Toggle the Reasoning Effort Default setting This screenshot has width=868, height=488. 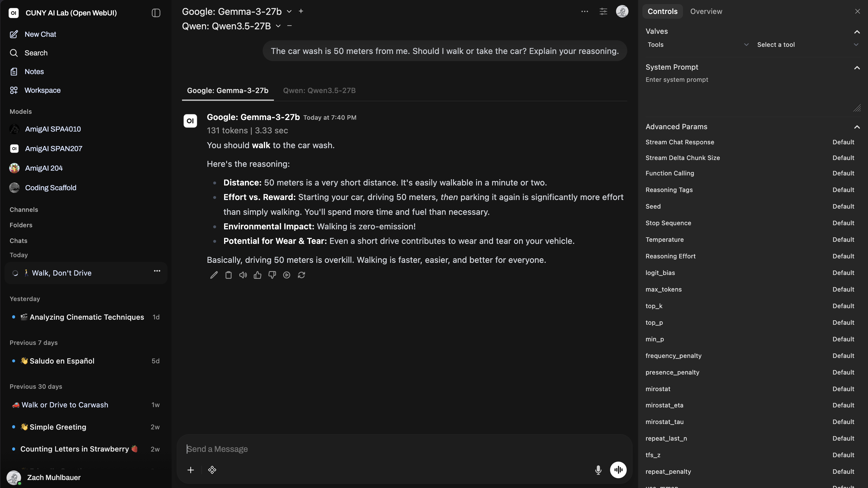(x=843, y=256)
